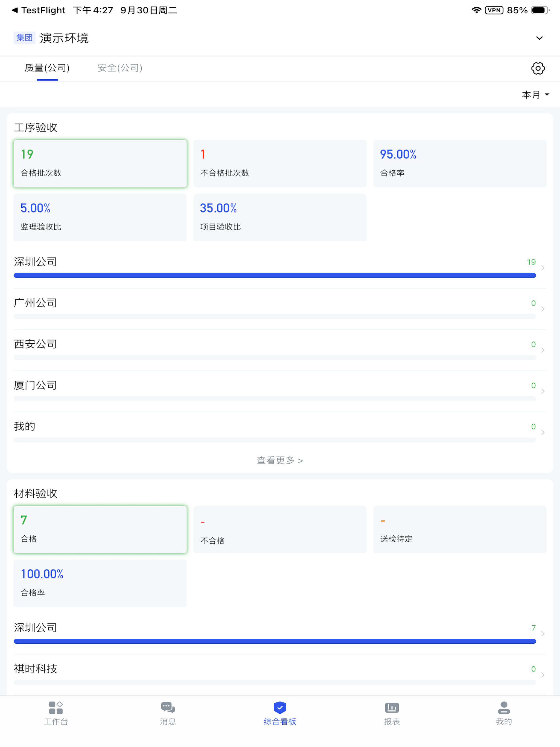Image resolution: width=560 pixels, height=747 pixels.
Task: Switch to the 安全(公司) tab
Action: pos(120,68)
